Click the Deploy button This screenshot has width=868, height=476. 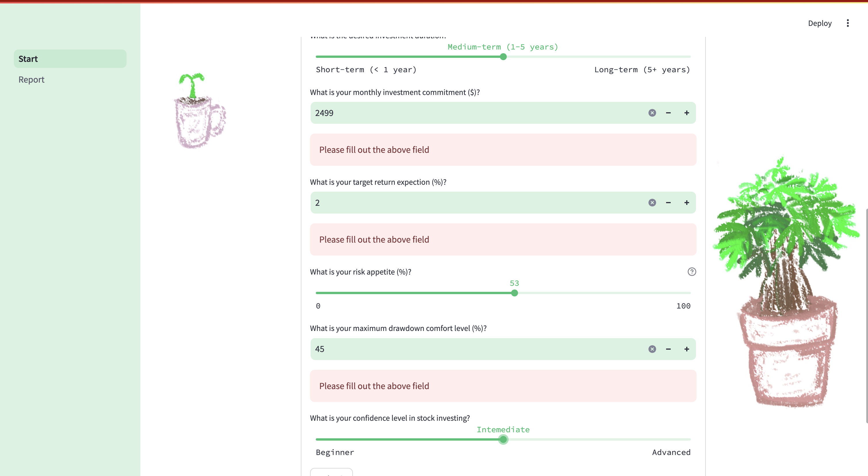point(820,23)
